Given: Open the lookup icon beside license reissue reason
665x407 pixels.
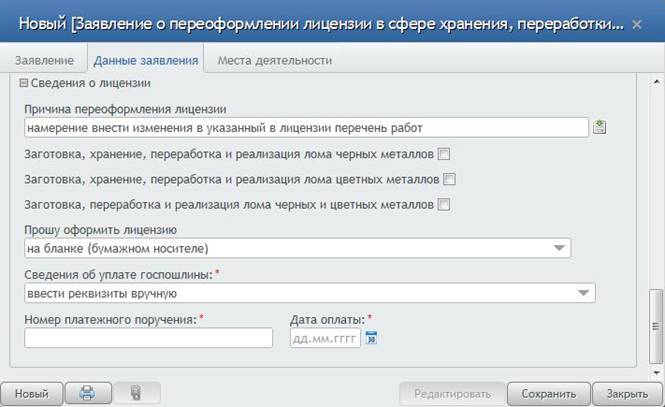Looking at the screenshot, I should pyautogui.click(x=599, y=127).
